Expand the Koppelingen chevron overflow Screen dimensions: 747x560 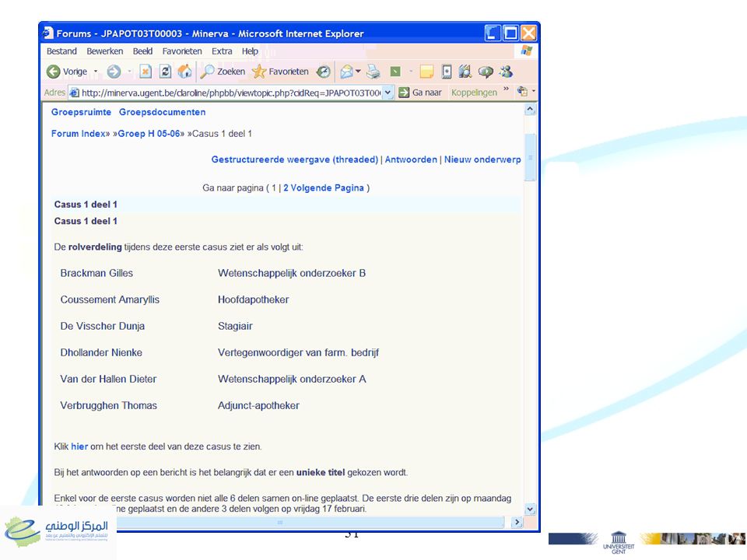pos(506,89)
